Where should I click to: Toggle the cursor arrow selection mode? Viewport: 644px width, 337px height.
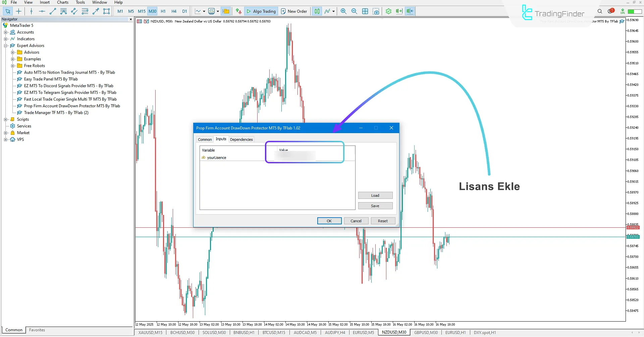[x=7, y=11]
